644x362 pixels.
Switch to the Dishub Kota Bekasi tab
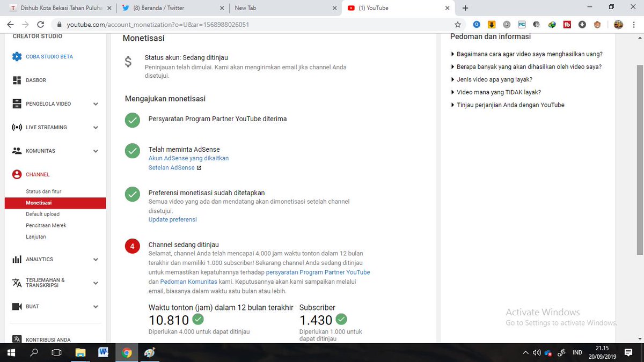click(x=60, y=8)
